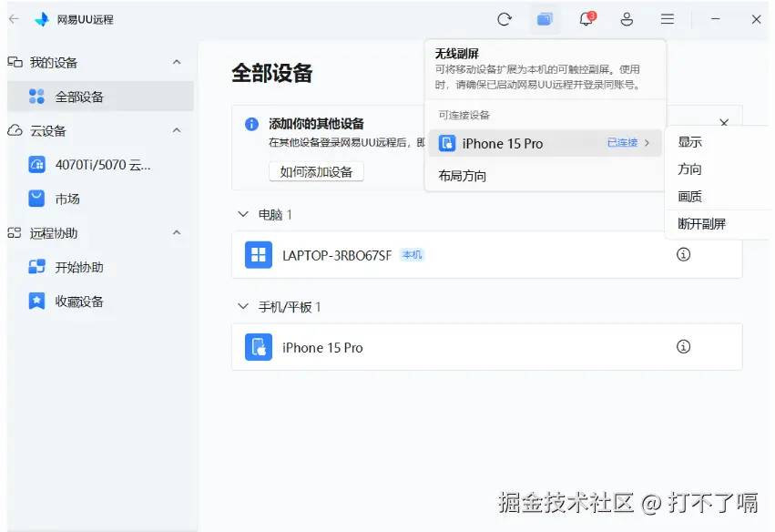Click the Windows icon of LAPTOP-3RBO67SF
This screenshot has width=775, height=532.
coord(259,255)
